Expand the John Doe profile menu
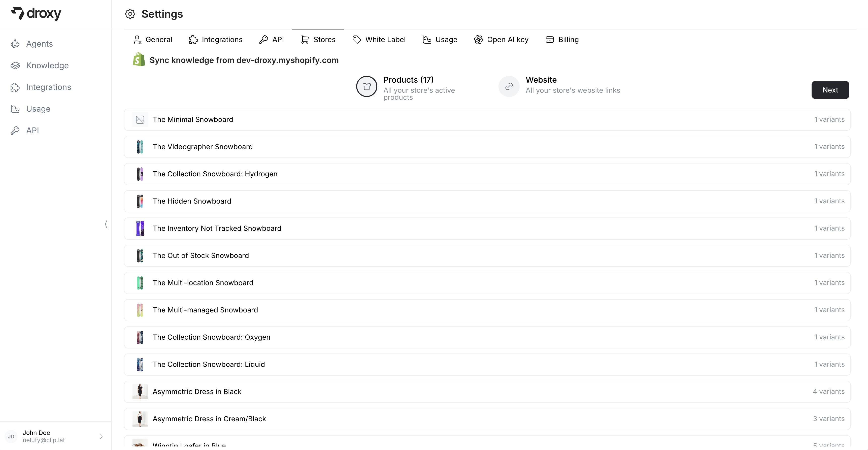This screenshot has height=450, width=868. tap(102, 436)
